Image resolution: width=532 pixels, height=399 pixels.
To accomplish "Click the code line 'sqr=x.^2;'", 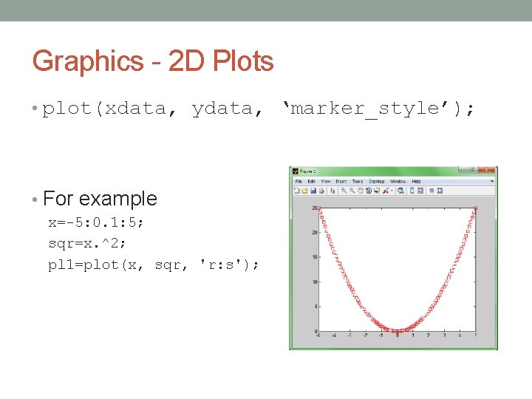I will pyautogui.click(x=87, y=243).
